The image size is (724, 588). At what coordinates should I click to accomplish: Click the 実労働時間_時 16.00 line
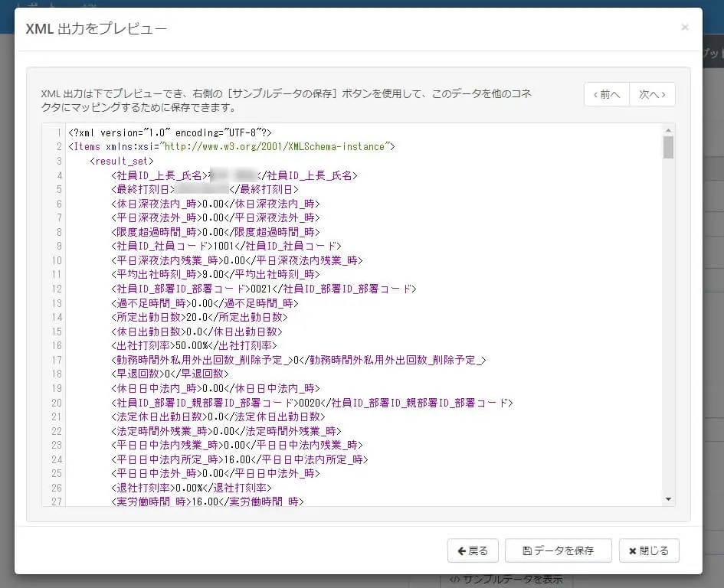click(x=208, y=501)
